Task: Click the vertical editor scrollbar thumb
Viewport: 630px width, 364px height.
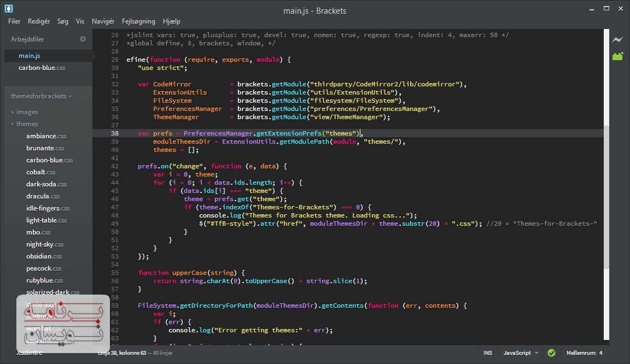Action: 606,197
